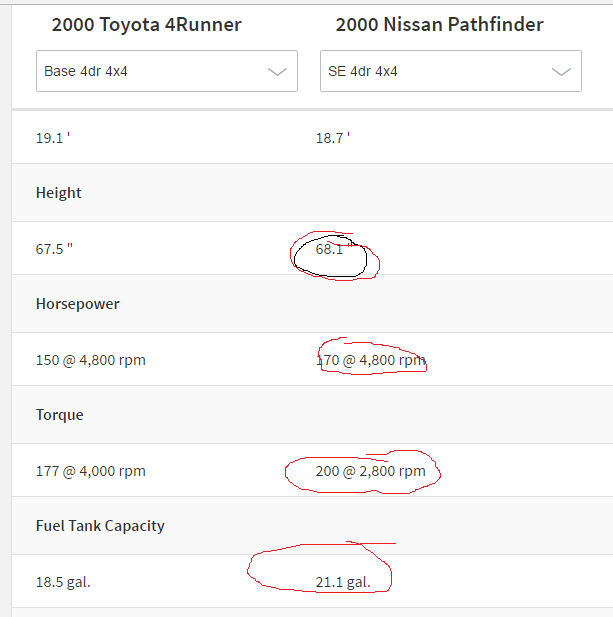613x617 pixels.
Task: Click the 2000 Toyota 4Runner heading
Action: coord(146,24)
